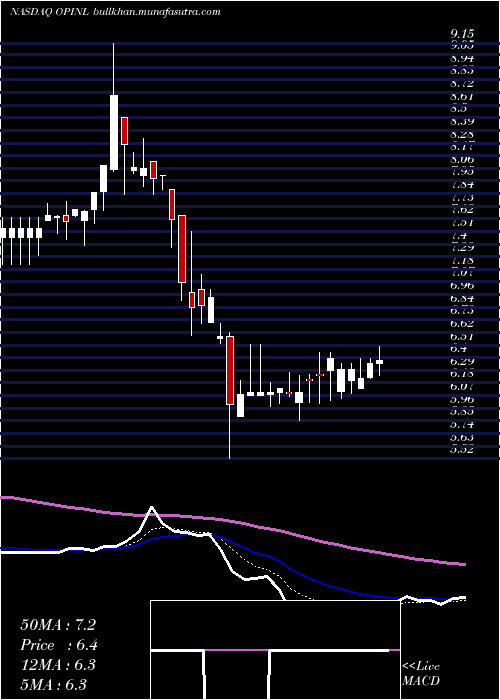Click the 8.39 price axis label
Screen dimensions: 500x700
tap(462, 121)
